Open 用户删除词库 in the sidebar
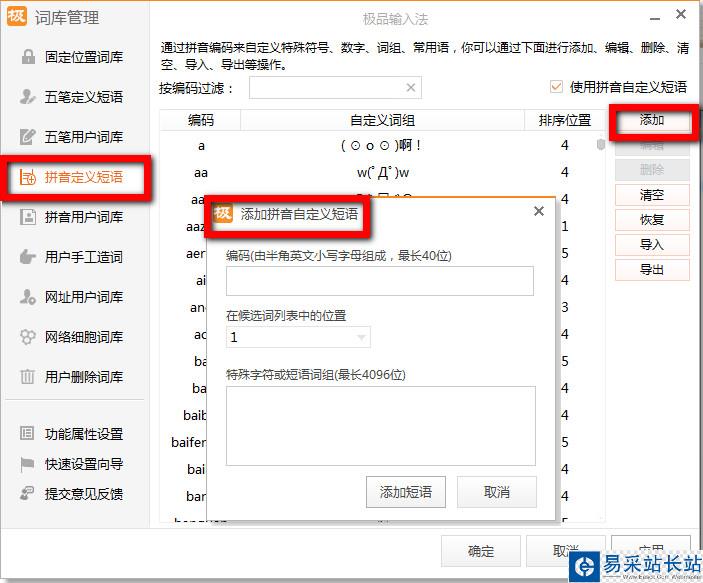703x583 pixels. coord(83,376)
